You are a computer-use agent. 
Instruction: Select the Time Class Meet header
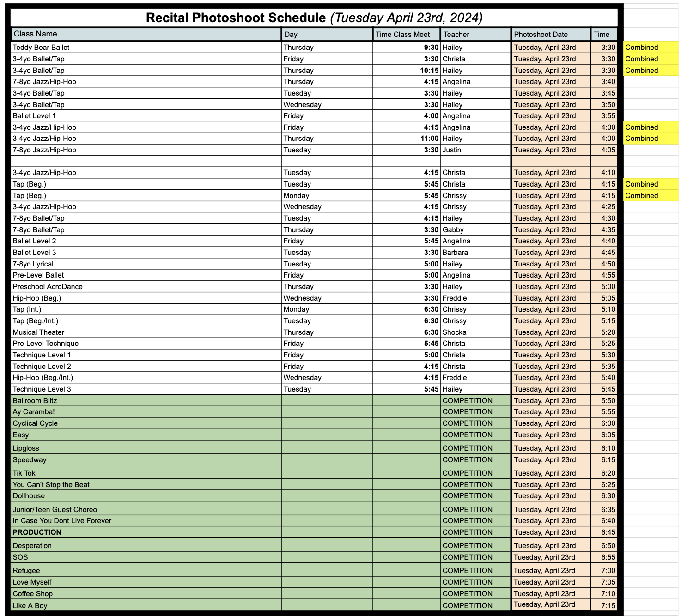click(x=407, y=34)
